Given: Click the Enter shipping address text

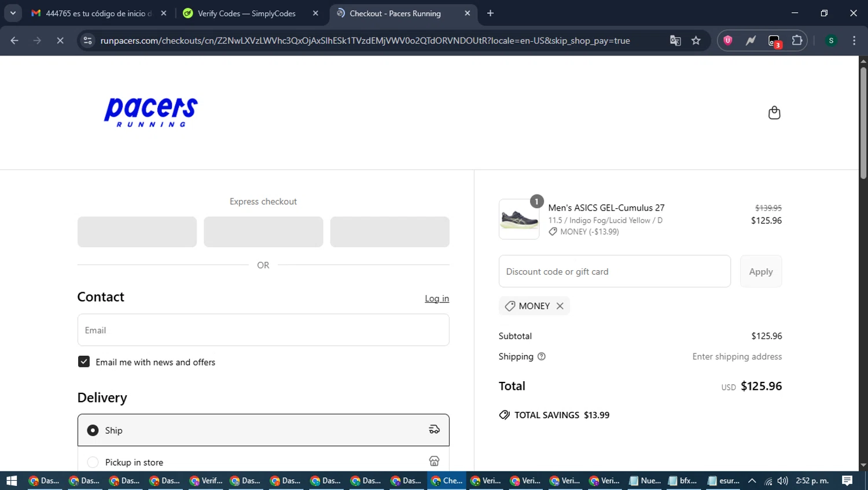Looking at the screenshot, I should [737, 356].
